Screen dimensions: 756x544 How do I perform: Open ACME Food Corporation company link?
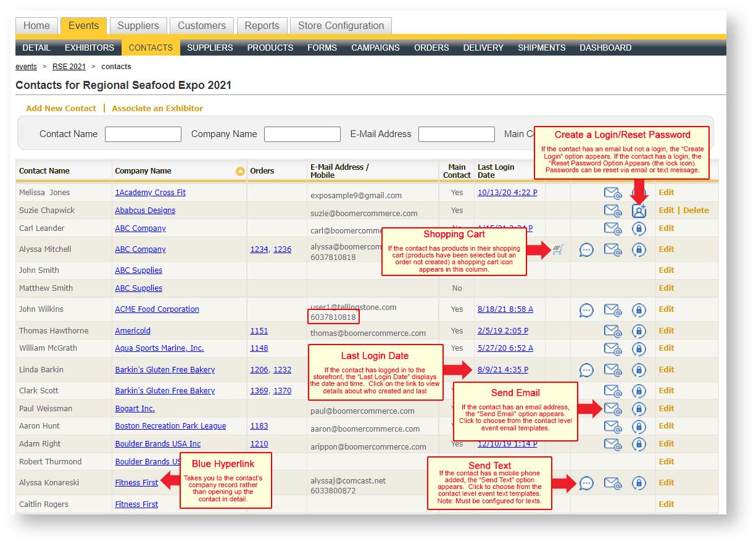157,309
